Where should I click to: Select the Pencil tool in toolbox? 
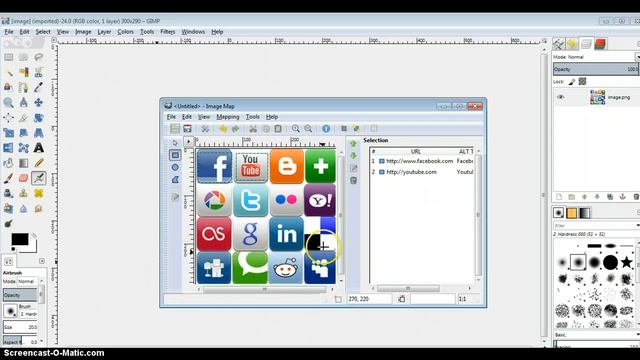[38, 163]
